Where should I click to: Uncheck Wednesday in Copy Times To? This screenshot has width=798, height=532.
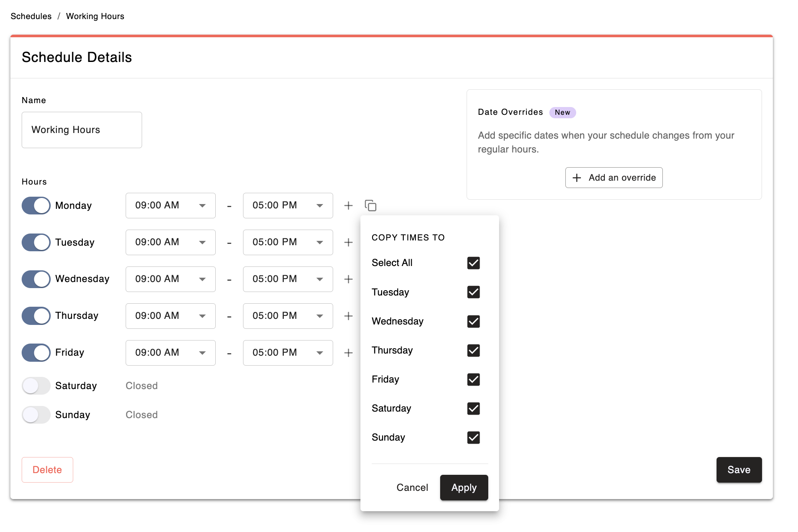pos(474,321)
